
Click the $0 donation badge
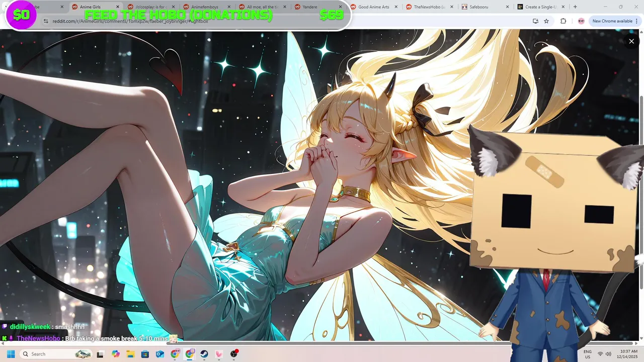(x=21, y=15)
